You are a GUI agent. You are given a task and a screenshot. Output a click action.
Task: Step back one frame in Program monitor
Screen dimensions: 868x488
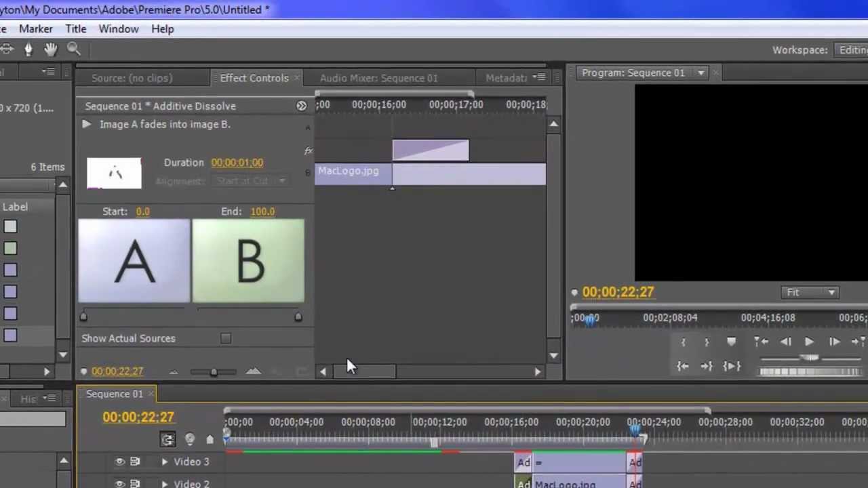tap(785, 342)
